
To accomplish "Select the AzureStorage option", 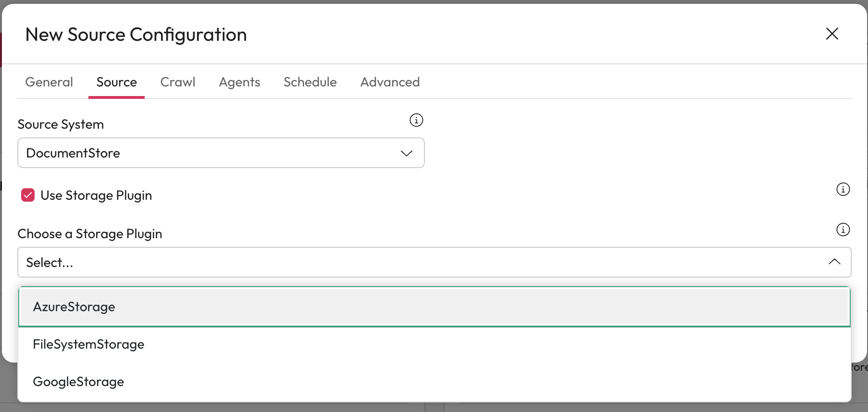I will [x=74, y=307].
